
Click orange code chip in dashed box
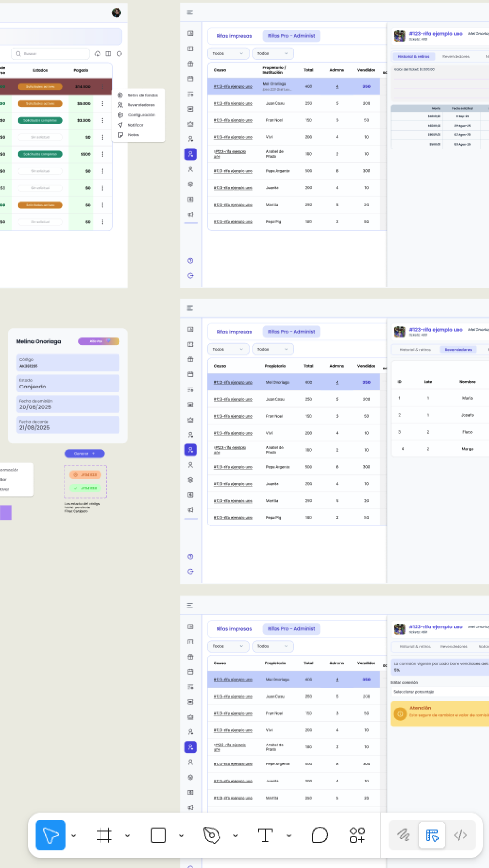[x=85, y=475]
